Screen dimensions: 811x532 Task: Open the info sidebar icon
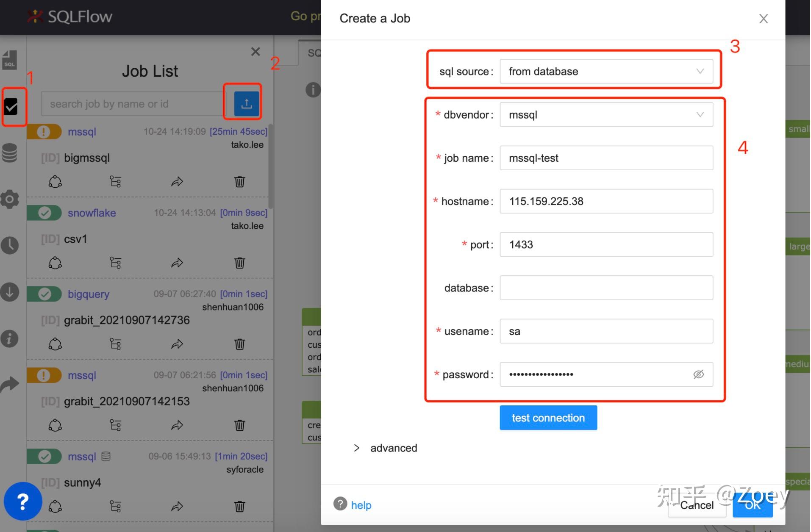coord(10,338)
